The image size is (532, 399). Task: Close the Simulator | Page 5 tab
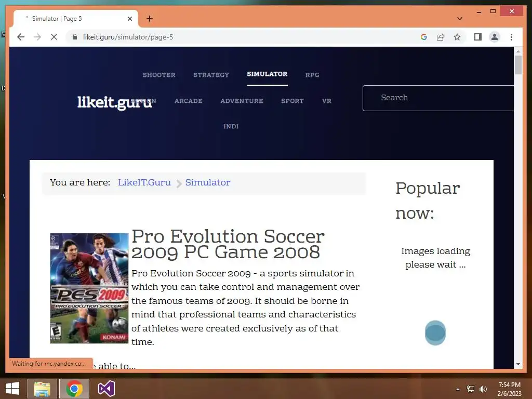[129, 19]
